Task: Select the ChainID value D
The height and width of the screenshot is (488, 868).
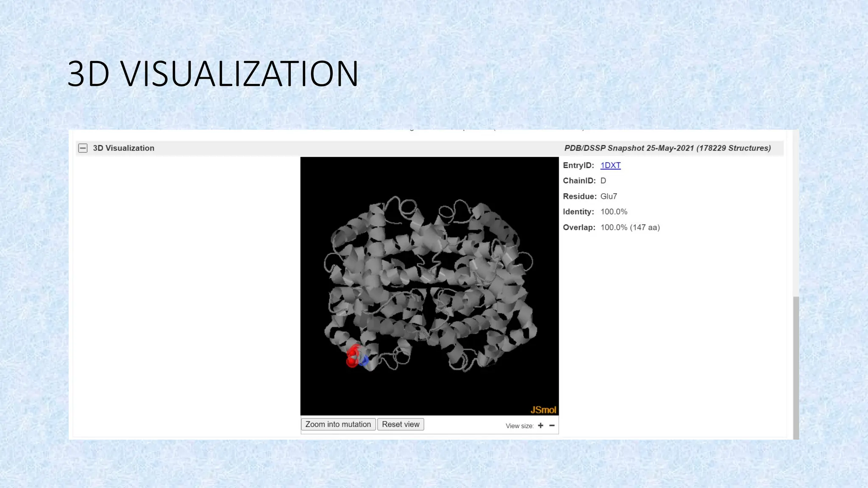Action: pos(603,180)
